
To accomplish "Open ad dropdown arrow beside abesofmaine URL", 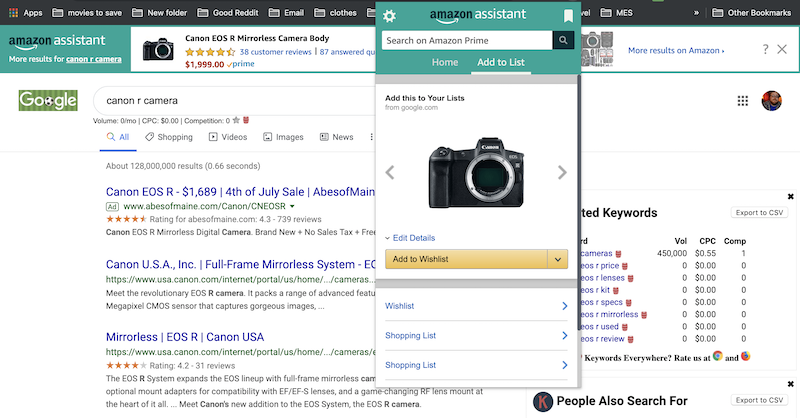I will click(x=292, y=207).
